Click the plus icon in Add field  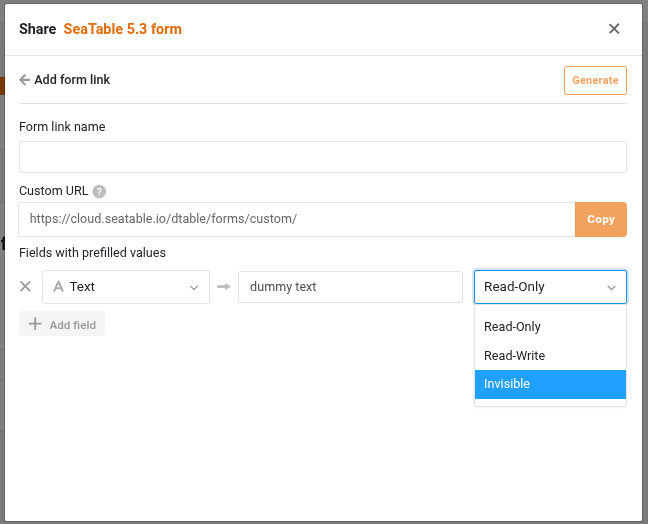(35, 324)
